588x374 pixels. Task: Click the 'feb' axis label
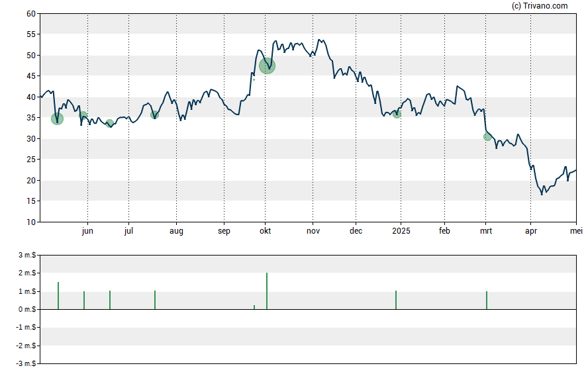click(x=444, y=231)
